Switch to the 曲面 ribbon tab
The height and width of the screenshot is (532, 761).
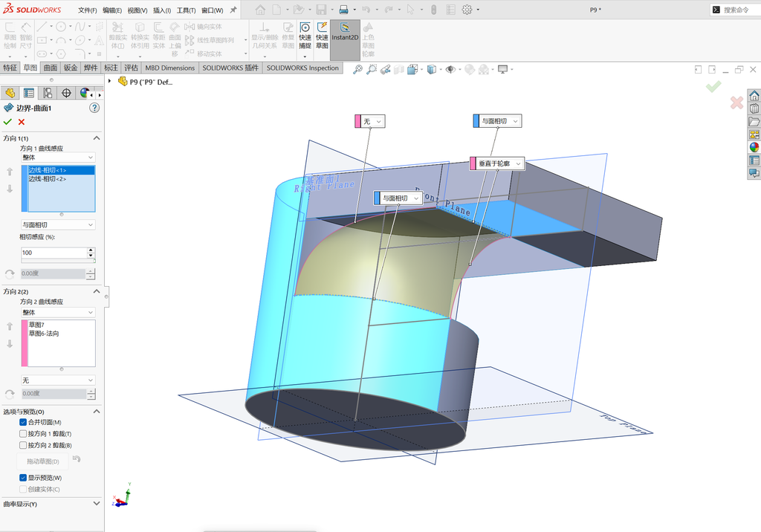coord(51,68)
